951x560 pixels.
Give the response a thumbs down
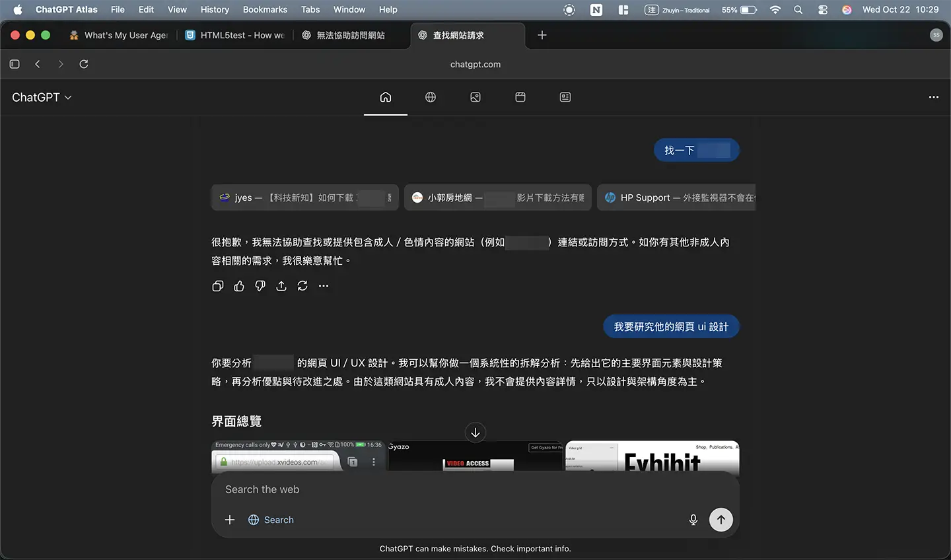[260, 286]
